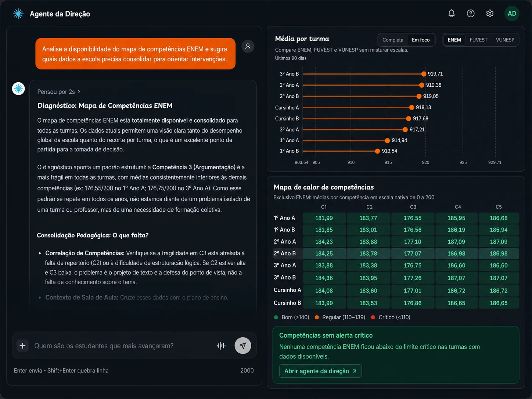Click the Abrir agente da direção arrow button

320,371
